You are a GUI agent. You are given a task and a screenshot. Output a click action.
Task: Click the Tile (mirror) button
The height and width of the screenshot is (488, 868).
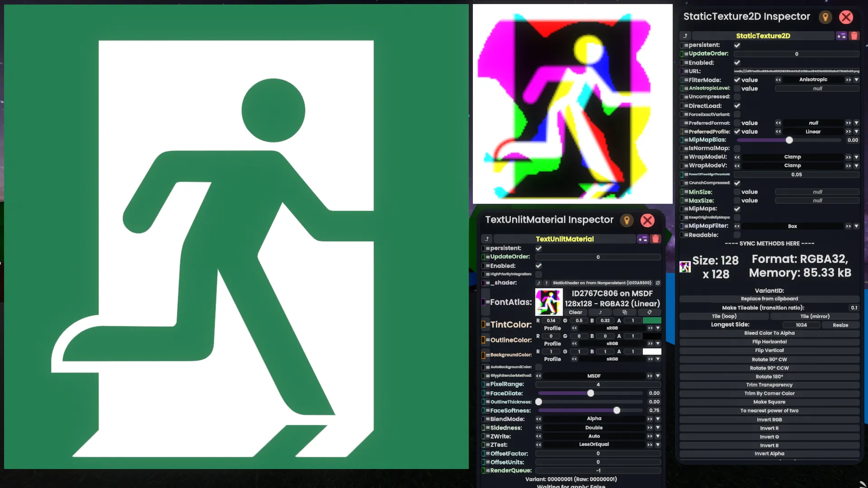(x=815, y=317)
